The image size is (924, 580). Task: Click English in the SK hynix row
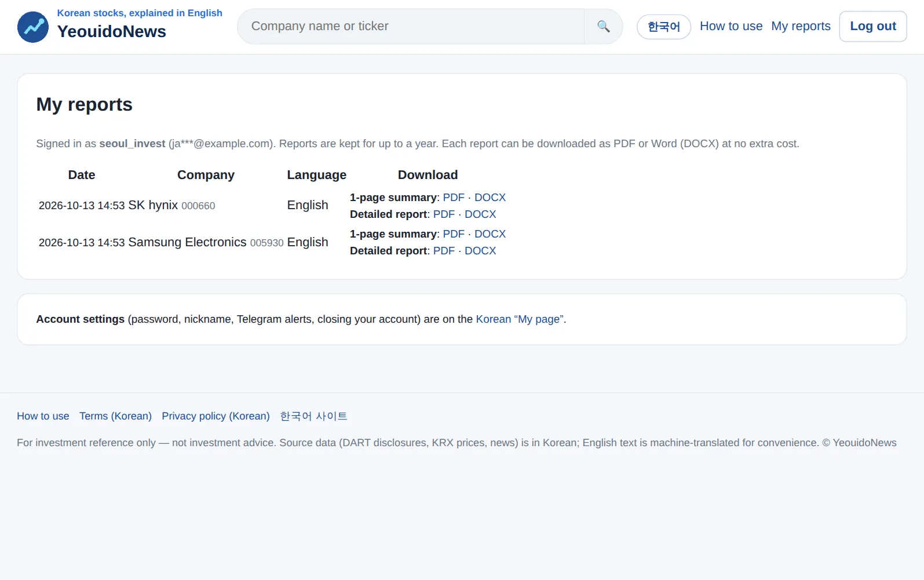308,205
